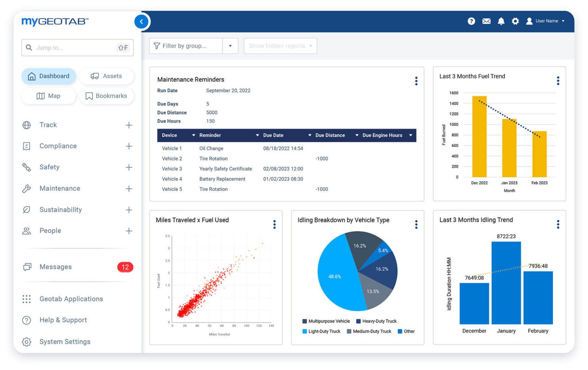Toggle the Idling Breakdown chart menu
The width and height of the screenshot is (588, 370).
[416, 224]
